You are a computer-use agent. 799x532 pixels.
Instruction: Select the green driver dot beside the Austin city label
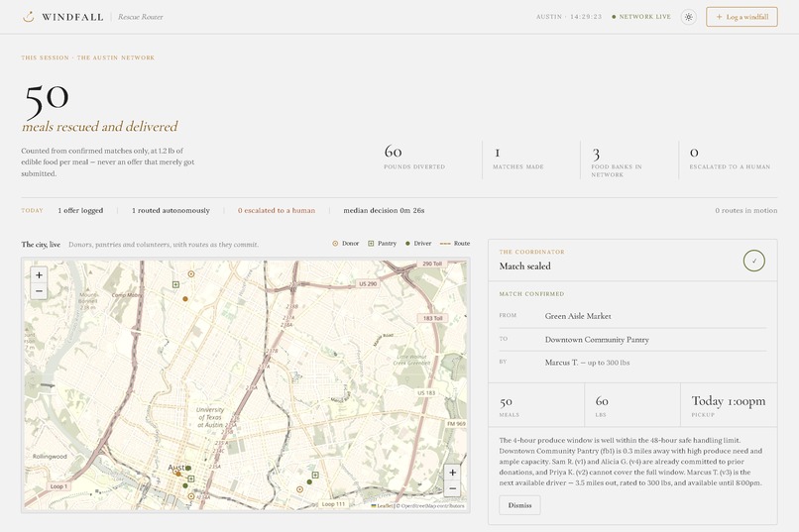coord(188,468)
